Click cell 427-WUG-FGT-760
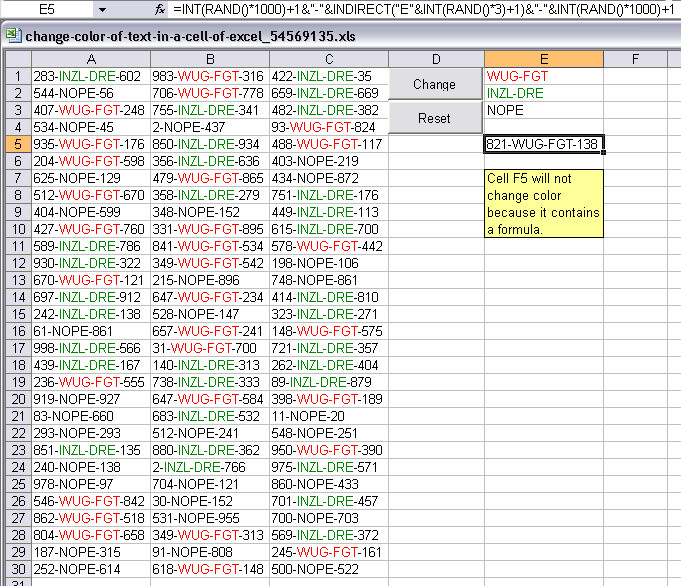 pos(91,229)
